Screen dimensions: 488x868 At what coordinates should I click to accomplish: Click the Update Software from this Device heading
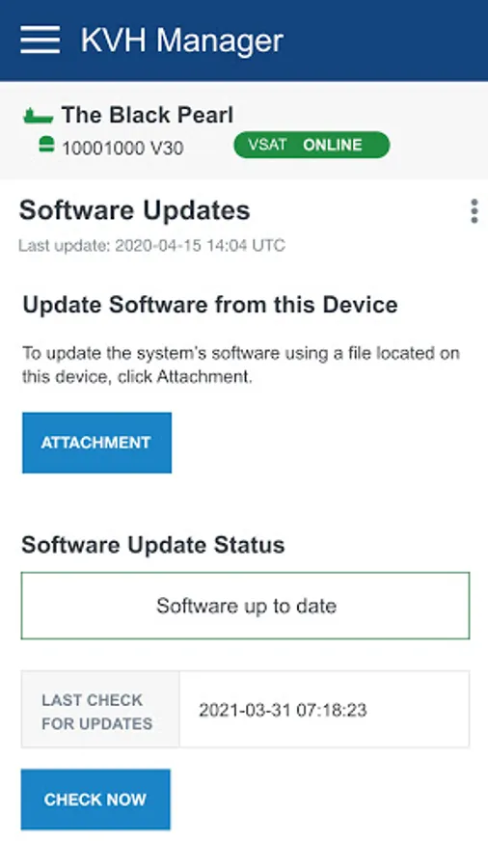pos(209,305)
